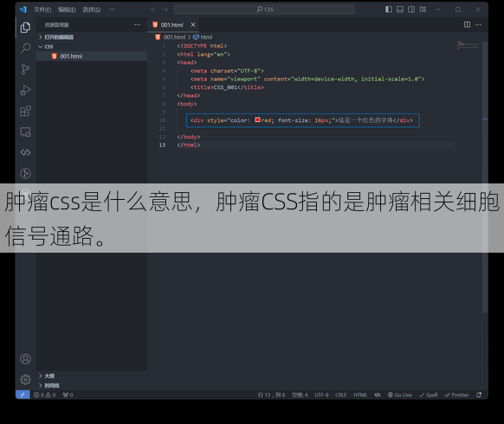Toggle secondary side bar visibility

[411, 10]
